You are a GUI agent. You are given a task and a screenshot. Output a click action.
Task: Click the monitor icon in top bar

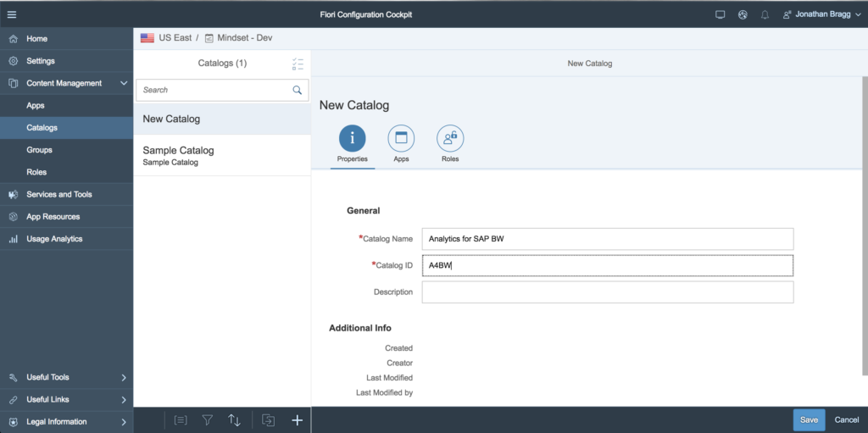[721, 15]
